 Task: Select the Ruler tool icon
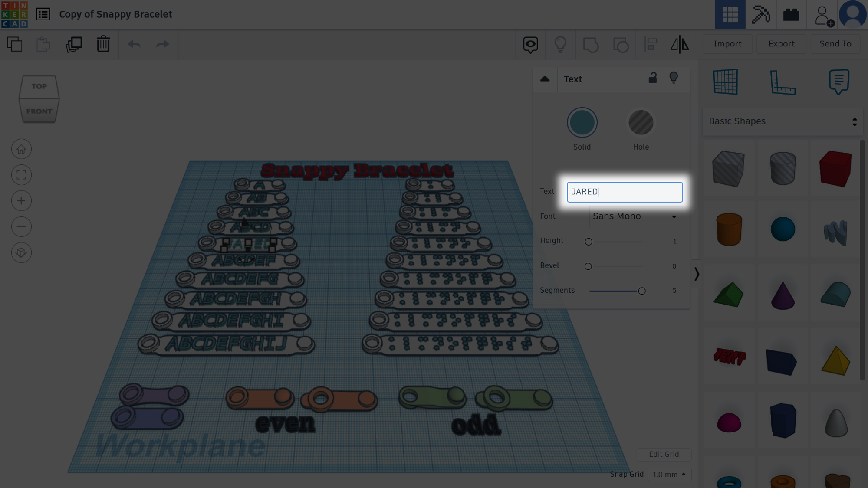783,82
